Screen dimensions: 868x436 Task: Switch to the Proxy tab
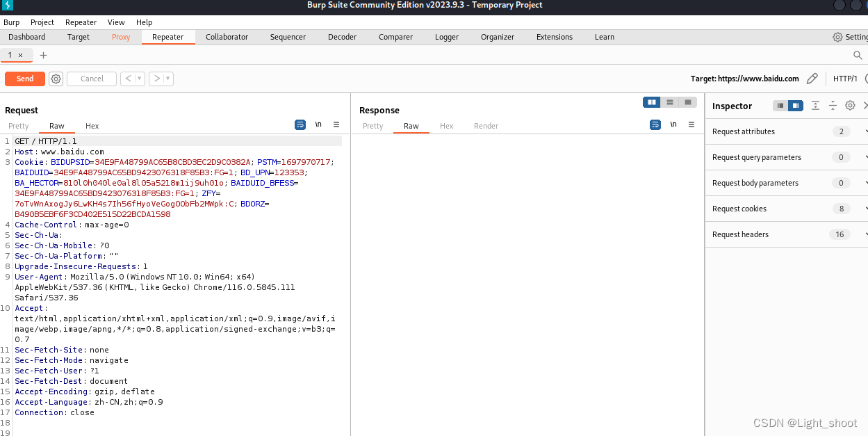(x=121, y=37)
